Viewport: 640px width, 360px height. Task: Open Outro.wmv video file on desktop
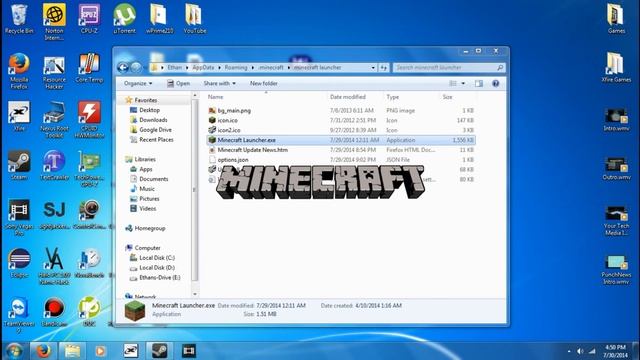[616, 169]
